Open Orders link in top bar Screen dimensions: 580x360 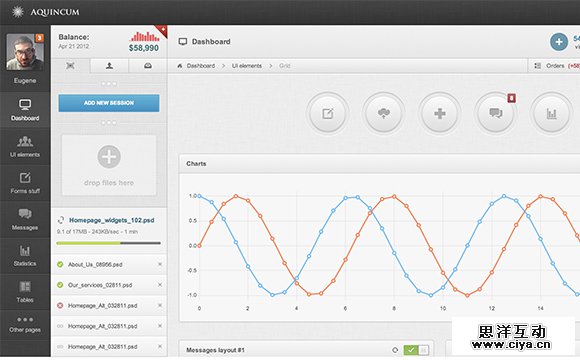555,66
